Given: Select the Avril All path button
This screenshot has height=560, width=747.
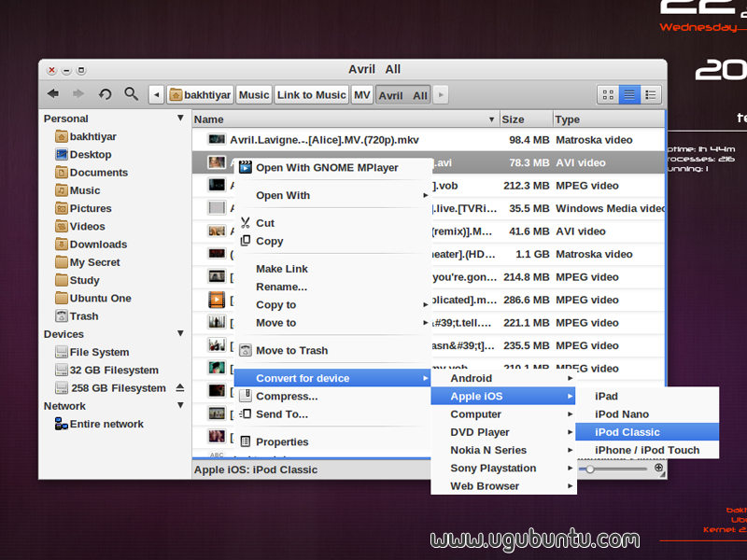Looking at the screenshot, I should click(x=403, y=95).
